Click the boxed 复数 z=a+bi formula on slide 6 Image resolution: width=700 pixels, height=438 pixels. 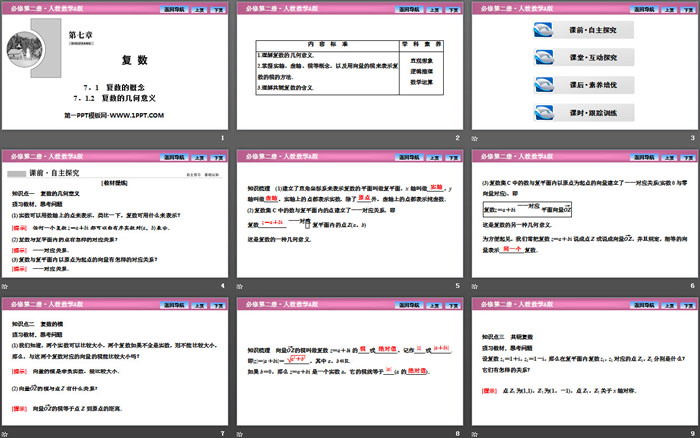527,209
